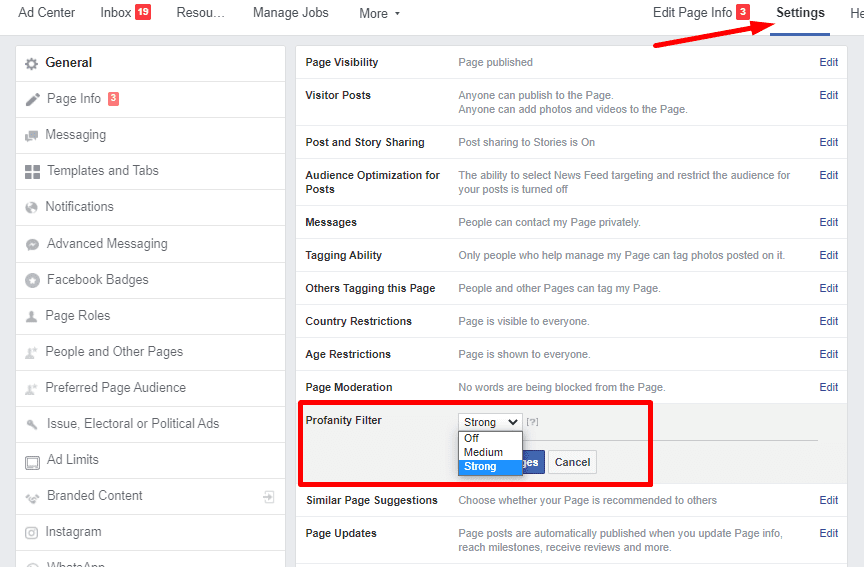This screenshot has width=864, height=567.
Task: Click the Branded Content external arrow icon
Action: tap(268, 497)
